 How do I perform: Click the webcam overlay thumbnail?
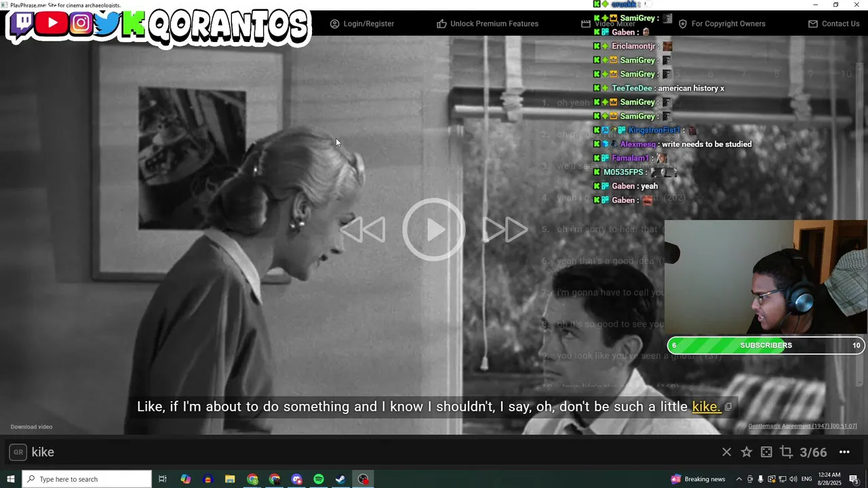[766, 277]
